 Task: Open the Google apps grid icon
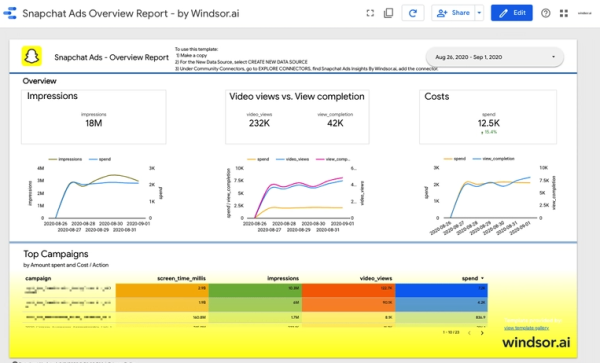coord(564,13)
